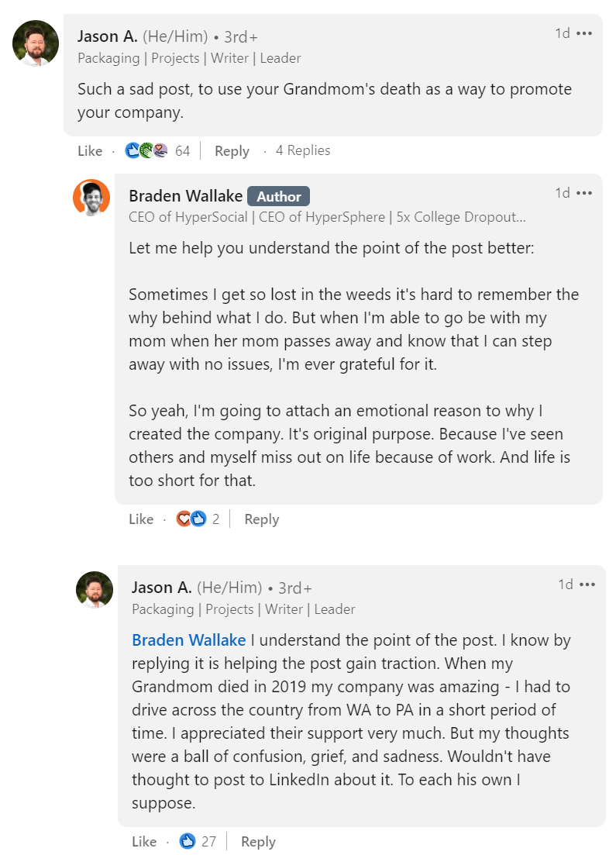Viewport: 616px width, 855px height.
Task: Open Jason A.'s profile photo on top comment
Action: click(x=36, y=43)
